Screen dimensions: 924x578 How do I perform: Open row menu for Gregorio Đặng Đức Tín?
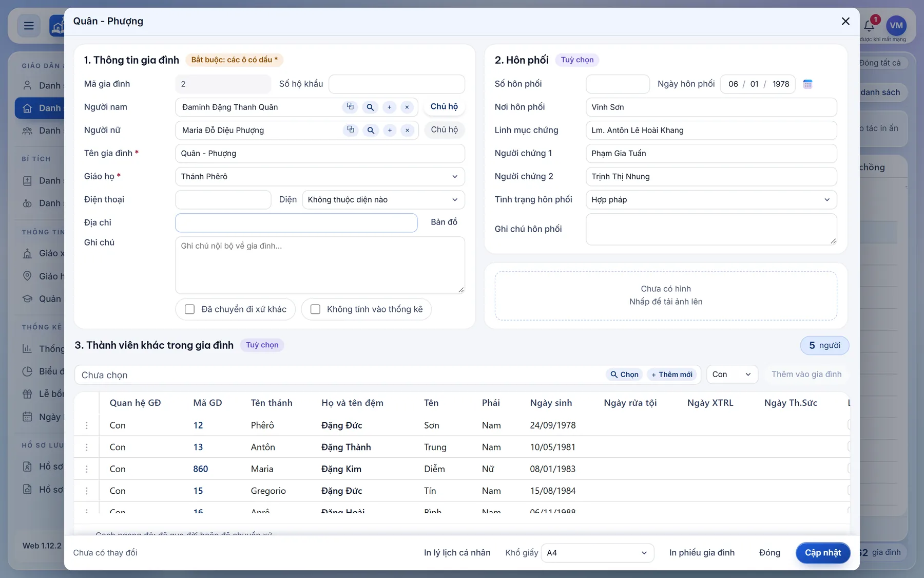click(x=87, y=491)
